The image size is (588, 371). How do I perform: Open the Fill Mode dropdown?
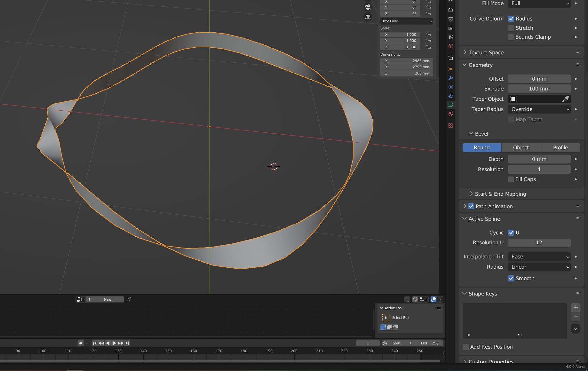[x=539, y=4]
